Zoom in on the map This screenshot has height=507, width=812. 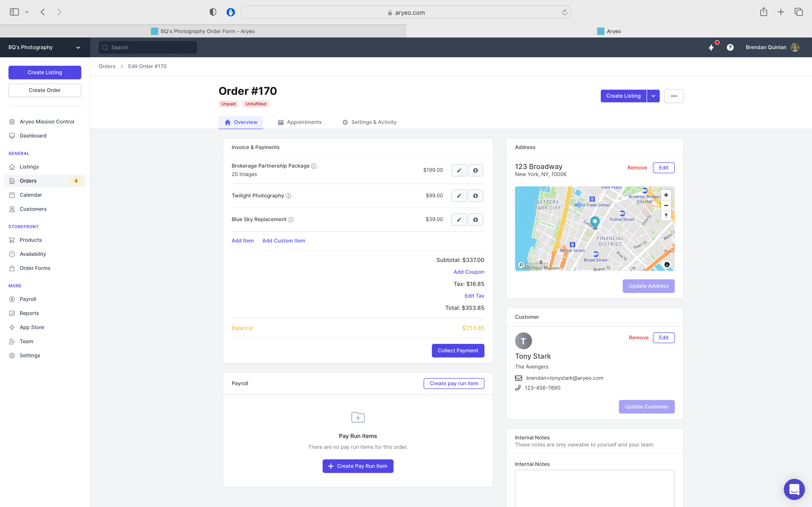666,195
